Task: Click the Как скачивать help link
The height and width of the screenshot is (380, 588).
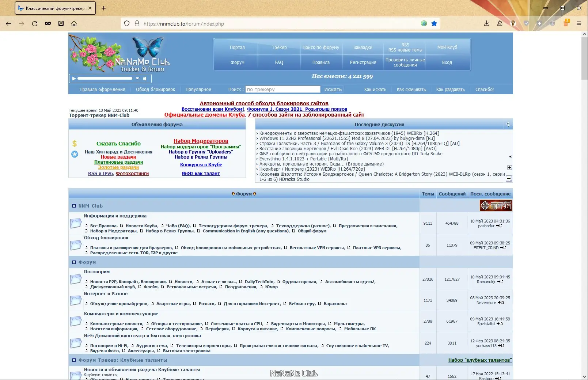Action: pyautogui.click(x=411, y=90)
